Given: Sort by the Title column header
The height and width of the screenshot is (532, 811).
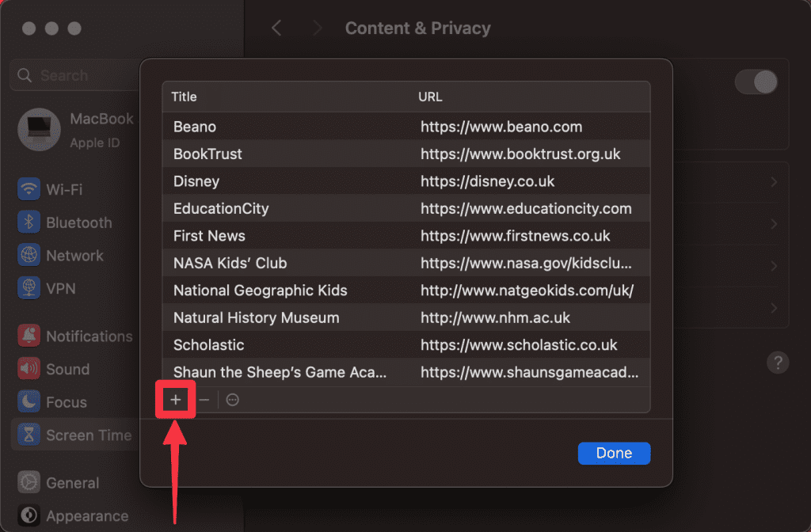Looking at the screenshot, I should (184, 97).
